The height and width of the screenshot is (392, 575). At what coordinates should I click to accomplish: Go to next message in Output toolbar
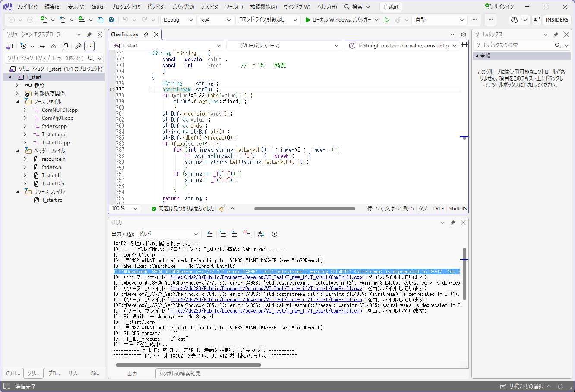234,234
